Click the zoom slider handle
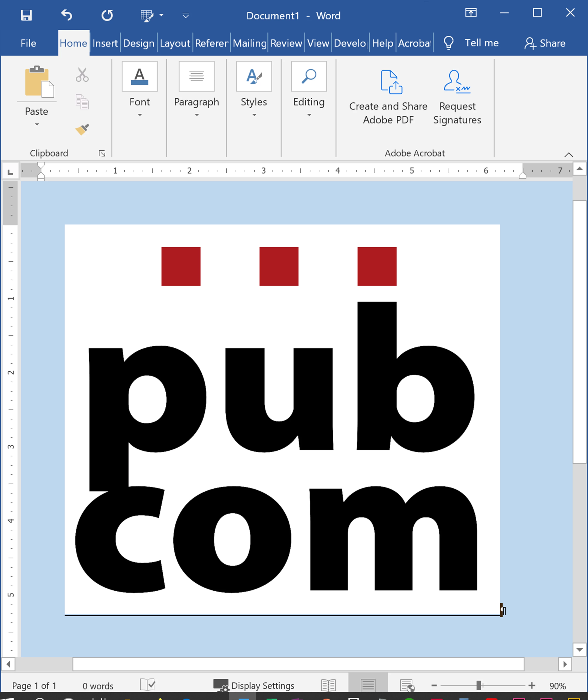588x700 pixels. pos(478,685)
